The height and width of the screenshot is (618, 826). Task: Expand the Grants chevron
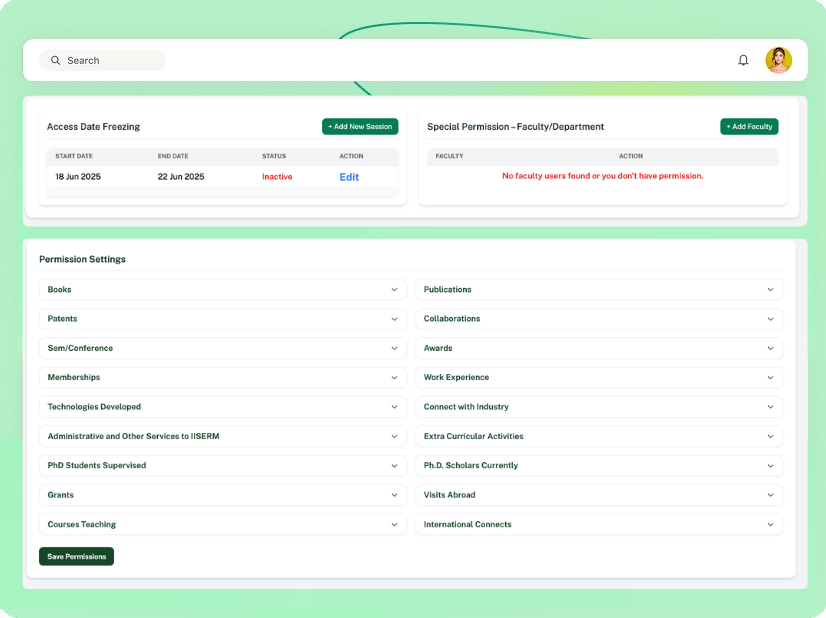coord(394,495)
